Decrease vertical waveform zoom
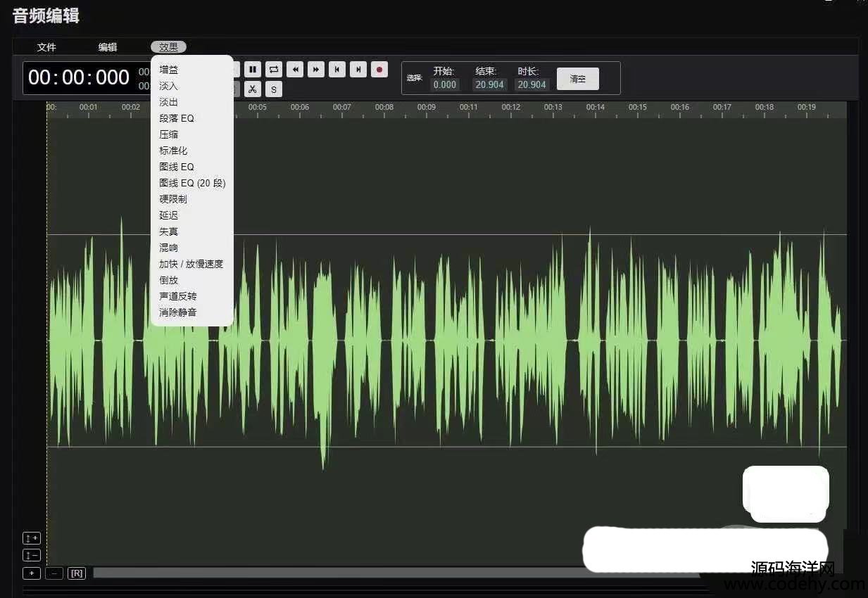Viewport: 868px width, 598px height. (x=32, y=555)
